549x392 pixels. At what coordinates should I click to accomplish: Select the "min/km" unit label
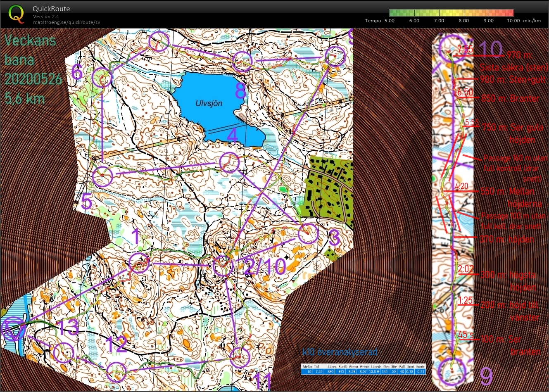532,21
